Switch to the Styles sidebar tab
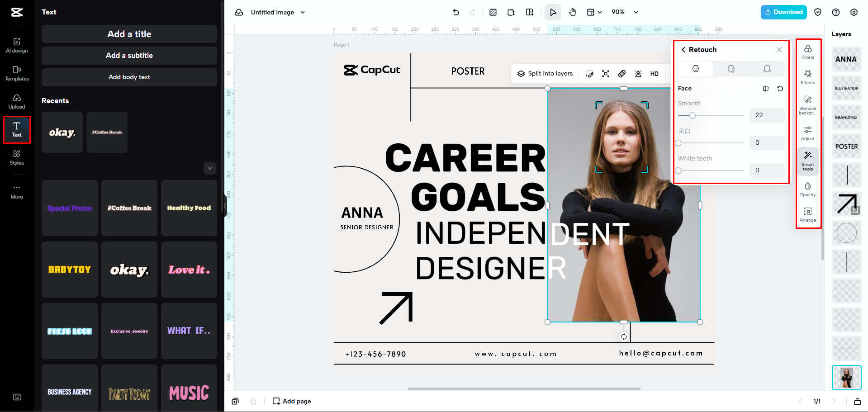 (16, 158)
